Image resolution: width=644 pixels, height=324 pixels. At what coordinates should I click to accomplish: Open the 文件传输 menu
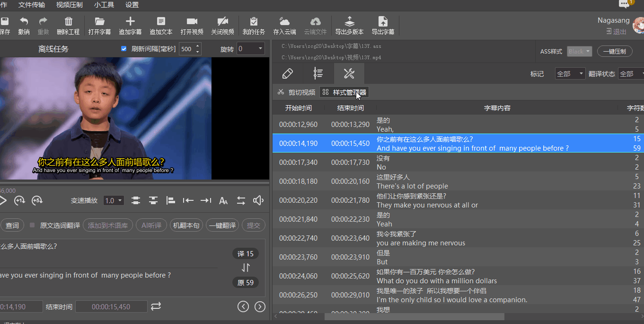[32, 5]
